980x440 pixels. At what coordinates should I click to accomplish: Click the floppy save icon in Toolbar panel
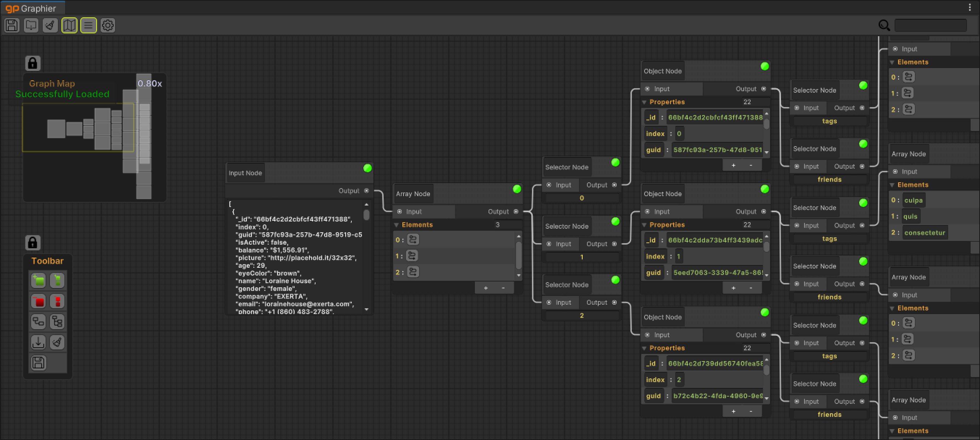click(38, 363)
